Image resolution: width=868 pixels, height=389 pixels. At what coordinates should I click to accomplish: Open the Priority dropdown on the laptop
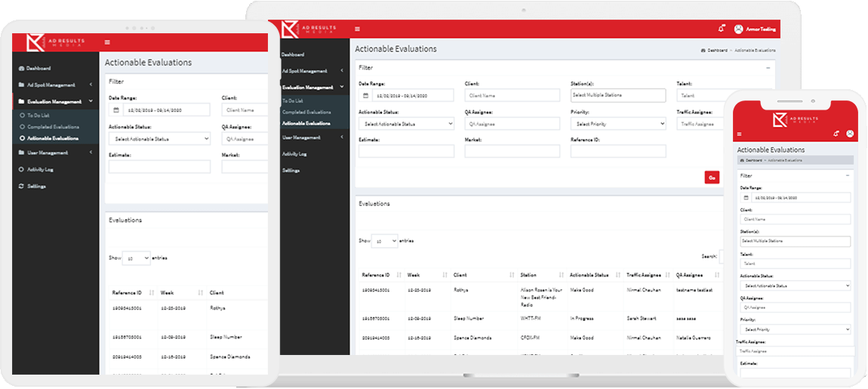(618, 124)
